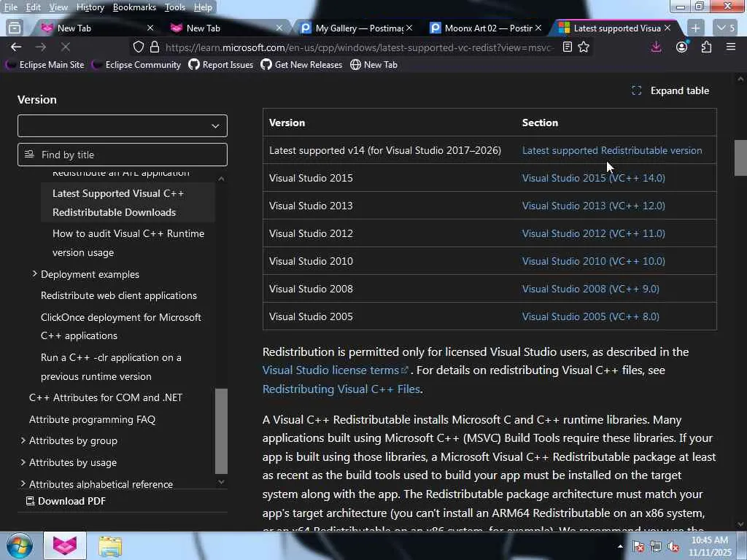
Task: Click the sidebar tree scrollbar thumb
Action: click(221, 431)
